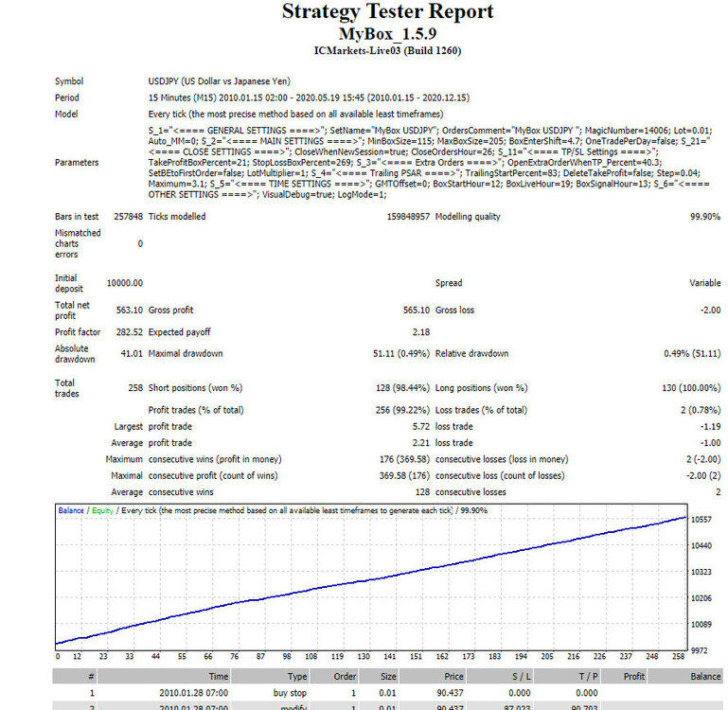
Task: Click the Long positions value 130 (100.00%)
Action: click(691, 388)
